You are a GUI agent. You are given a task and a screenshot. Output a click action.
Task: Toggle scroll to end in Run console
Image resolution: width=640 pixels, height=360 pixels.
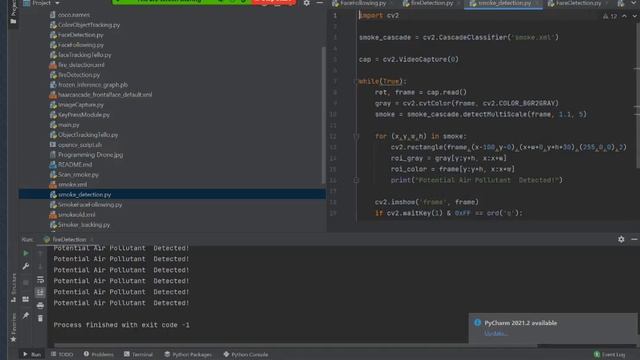pyautogui.click(x=40, y=292)
